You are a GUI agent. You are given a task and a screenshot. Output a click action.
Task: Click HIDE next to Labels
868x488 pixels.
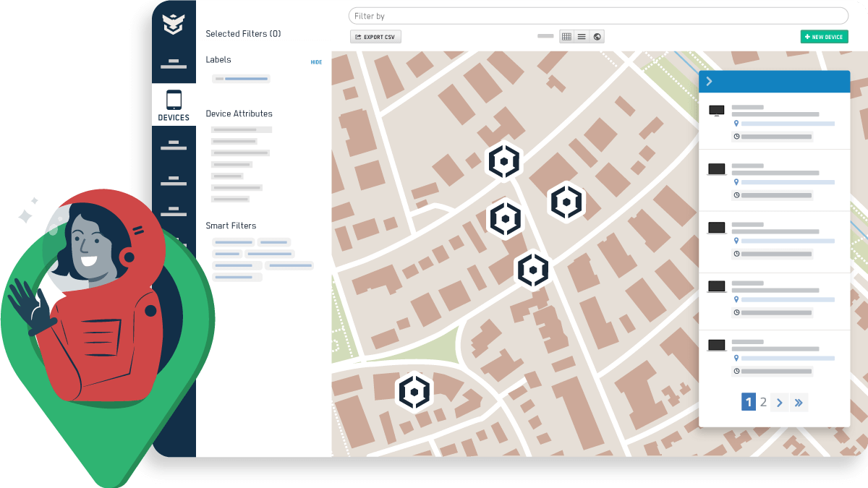pyautogui.click(x=316, y=62)
